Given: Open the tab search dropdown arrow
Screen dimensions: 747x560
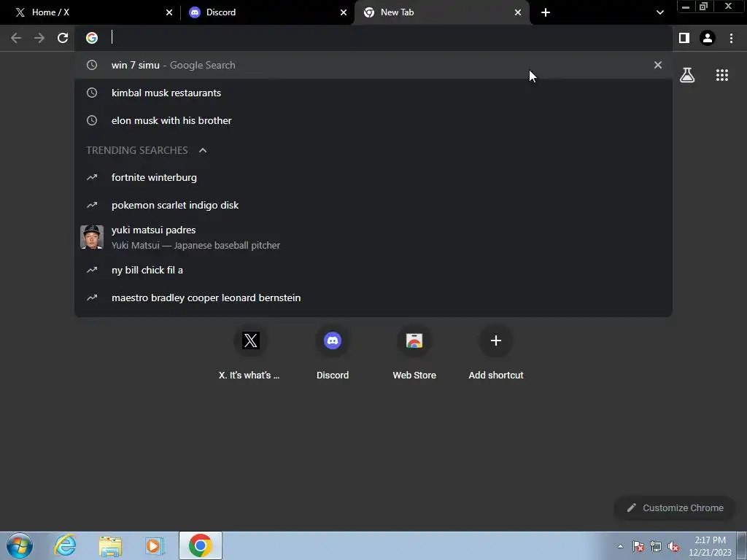Looking at the screenshot, I should (x=659, y=12).
